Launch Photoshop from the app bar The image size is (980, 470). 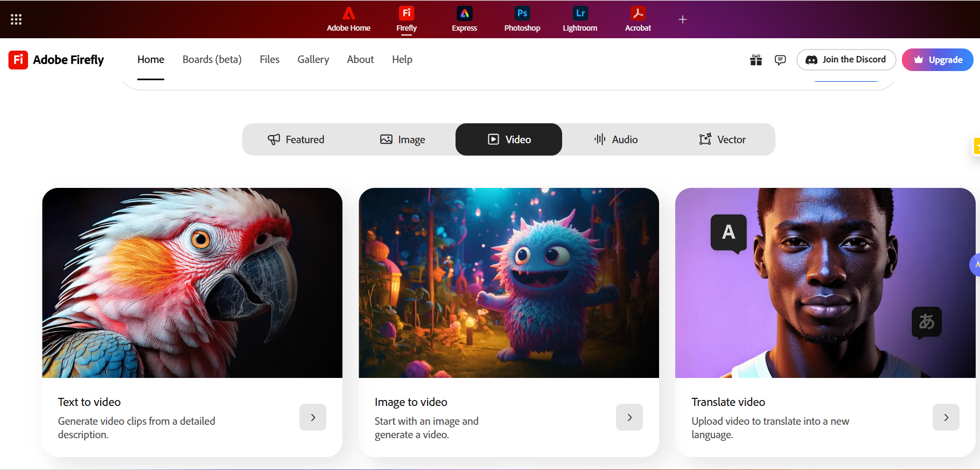[x=522, y=19]
